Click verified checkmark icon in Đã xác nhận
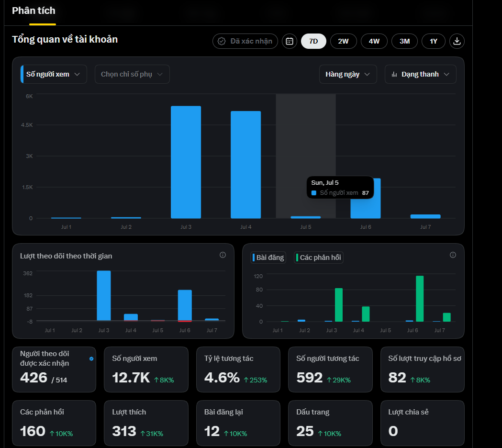Image resolution: width=502 pixels, height=448 pixels. [x=222, y=41]
